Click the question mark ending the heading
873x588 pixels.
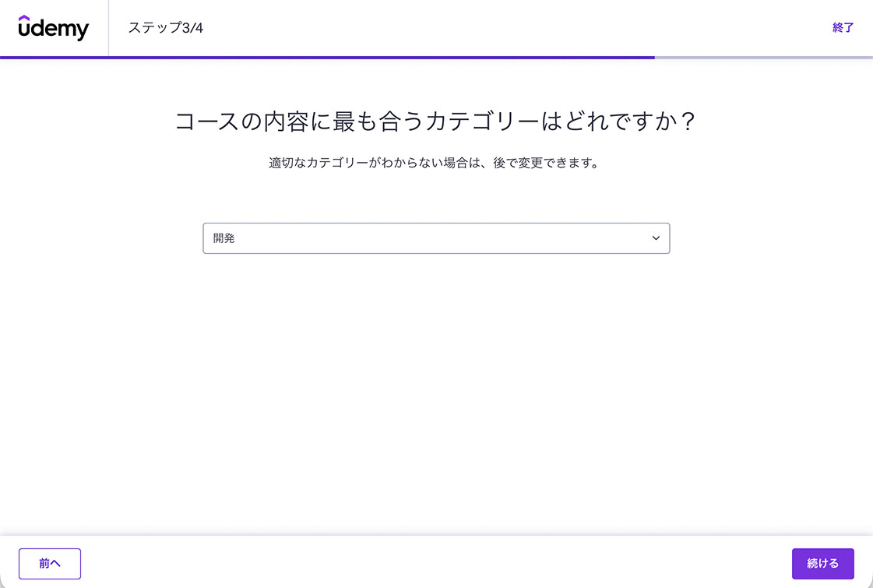(686, 122)
